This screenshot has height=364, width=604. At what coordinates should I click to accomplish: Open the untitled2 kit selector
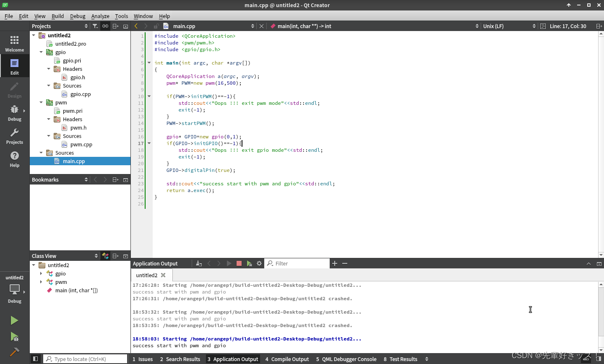pos(15,289)
